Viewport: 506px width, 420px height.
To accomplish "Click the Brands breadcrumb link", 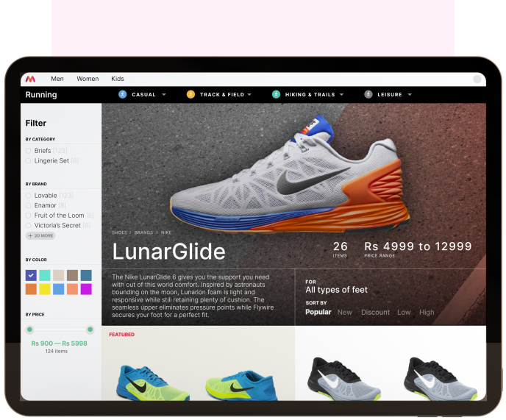I will (x=143, y=232).
